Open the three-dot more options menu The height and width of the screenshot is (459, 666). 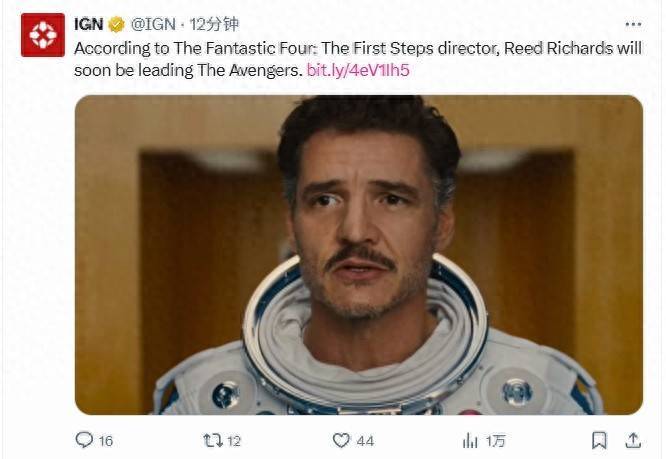point(632,24)
